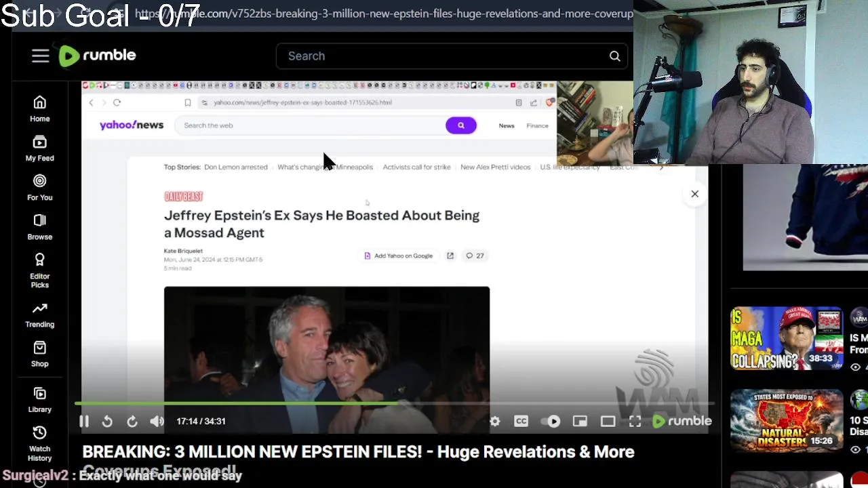Open Browse in sidebar
868x488 pixels.
click(x=39, y=227)
